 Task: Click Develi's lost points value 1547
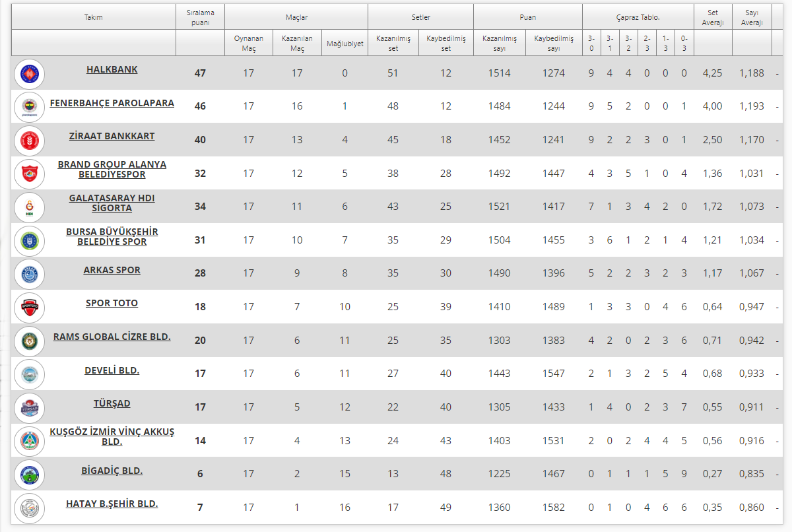point(554,374)
